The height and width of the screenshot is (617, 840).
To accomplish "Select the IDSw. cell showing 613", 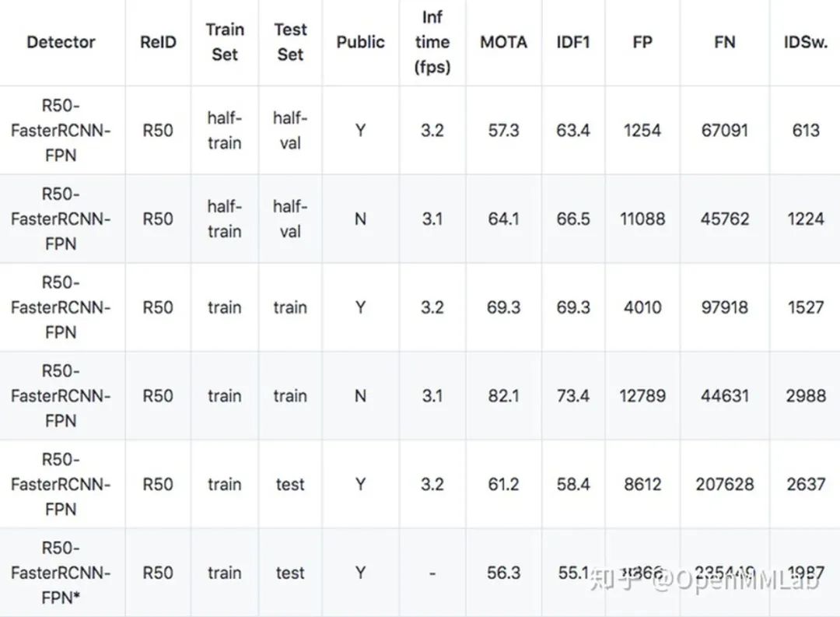I will click(x=805, y=130).
